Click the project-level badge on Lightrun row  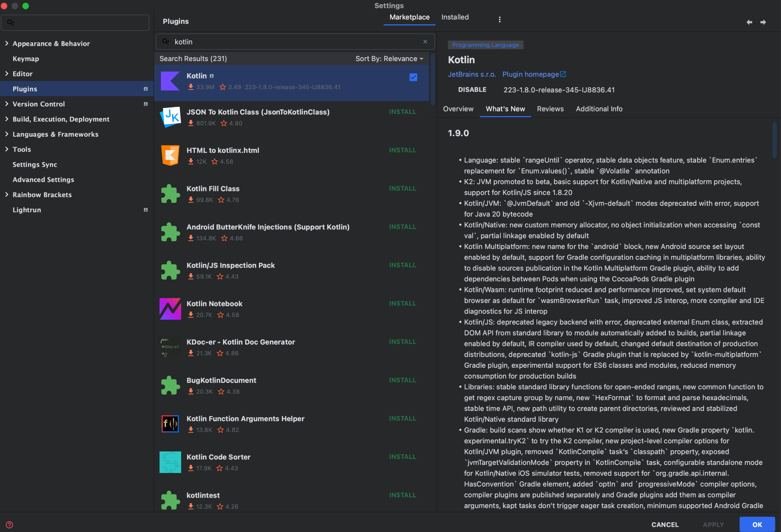(145, 210)
